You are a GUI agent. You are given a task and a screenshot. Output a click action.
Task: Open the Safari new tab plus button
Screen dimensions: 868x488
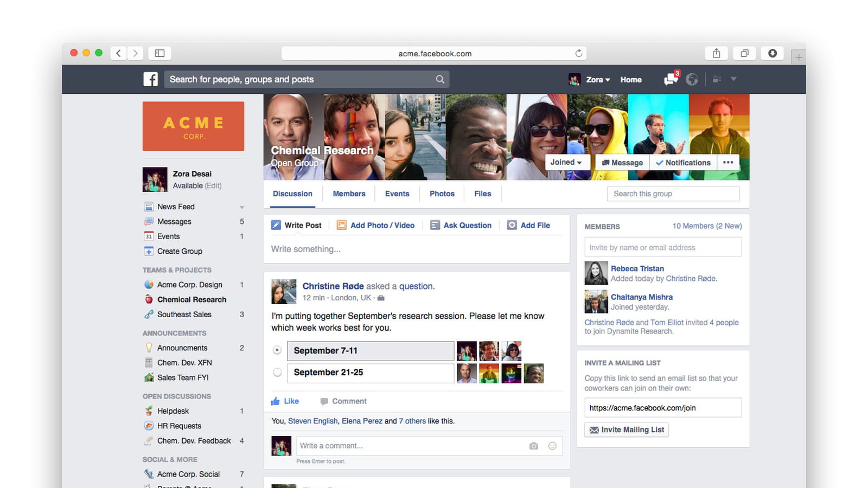[799, 57]
